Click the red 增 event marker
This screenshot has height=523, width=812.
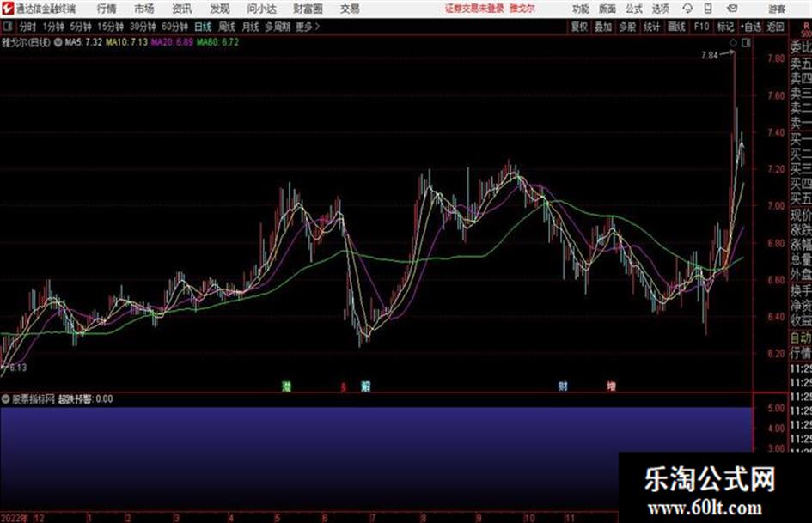612,386
